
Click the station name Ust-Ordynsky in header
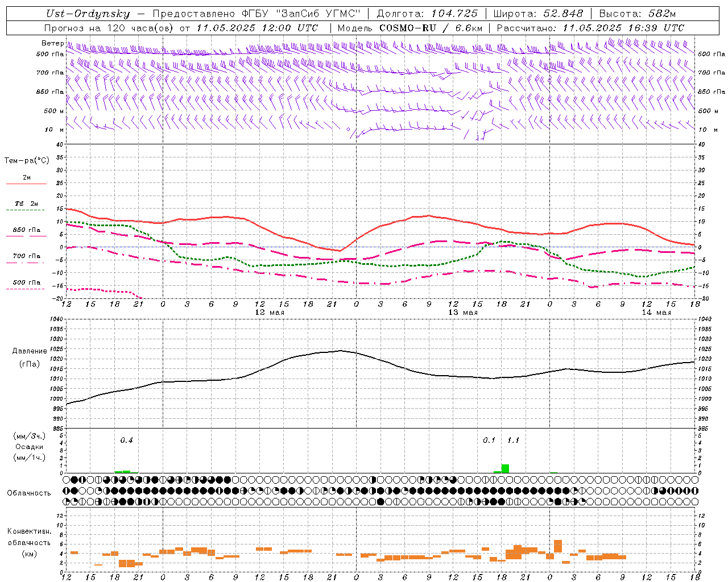click(88, 14)
